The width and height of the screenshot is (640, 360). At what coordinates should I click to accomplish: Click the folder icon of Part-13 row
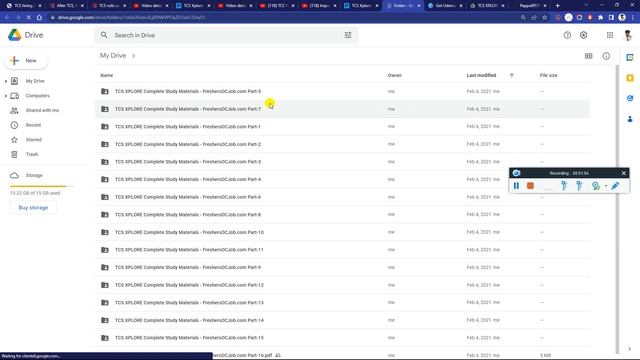pyautogui.click(x=105, y=302)
